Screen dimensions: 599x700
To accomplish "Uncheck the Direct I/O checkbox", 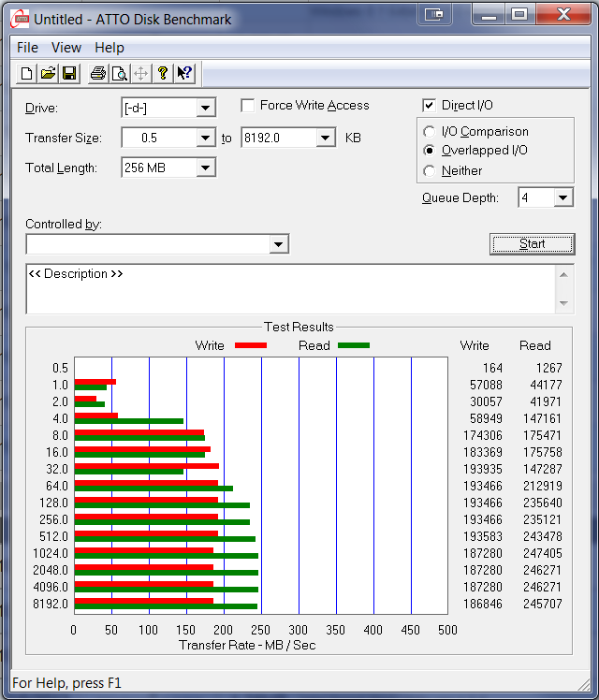I will click(x=430, y=106).
